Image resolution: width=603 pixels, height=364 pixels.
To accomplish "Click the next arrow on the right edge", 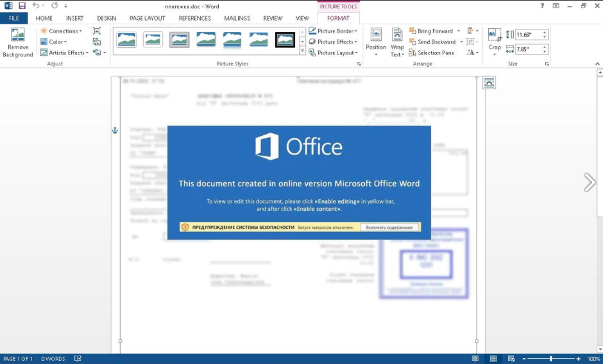I will coord(590,182).
